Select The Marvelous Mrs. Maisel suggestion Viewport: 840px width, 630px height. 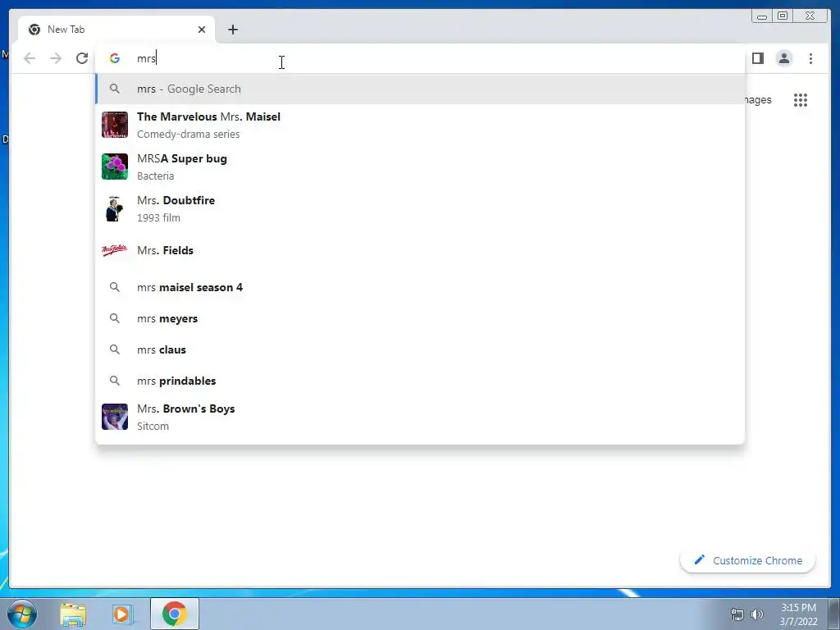[x=420, y=125]
